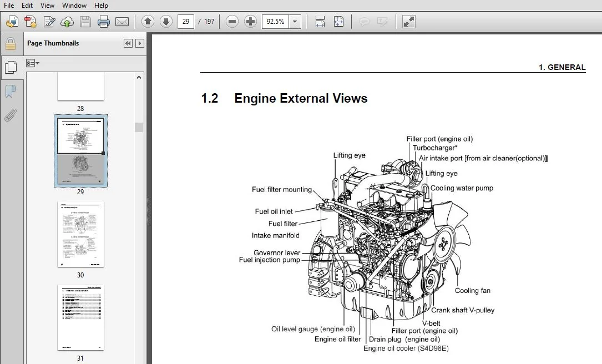Click the 'Oil level gauge (engine oil)' label

coord(313,329)
